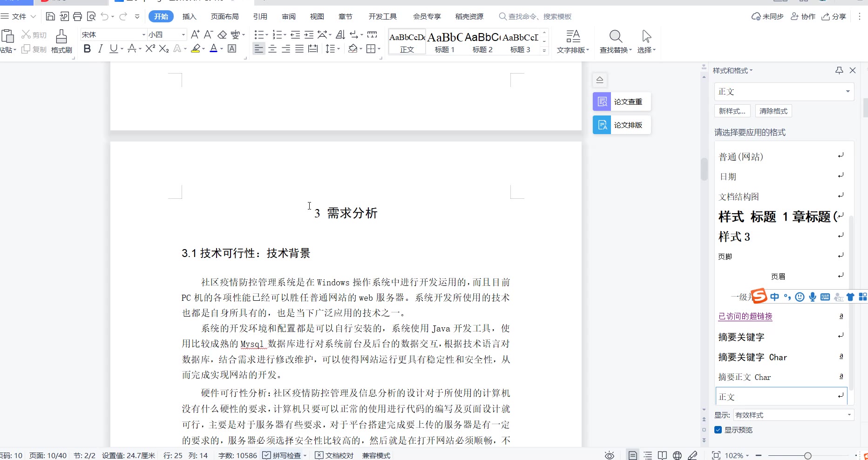The width and height of the screenshot is (868, 460).
Task: Click the Decrease Font Size icon
Action: (x=208, y=34)
